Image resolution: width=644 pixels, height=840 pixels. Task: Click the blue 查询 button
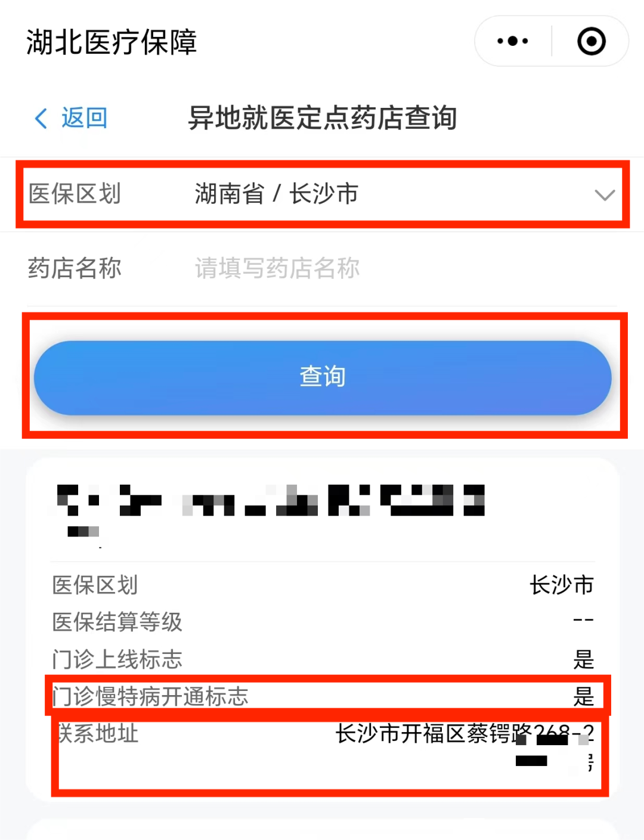pos(323,378)
